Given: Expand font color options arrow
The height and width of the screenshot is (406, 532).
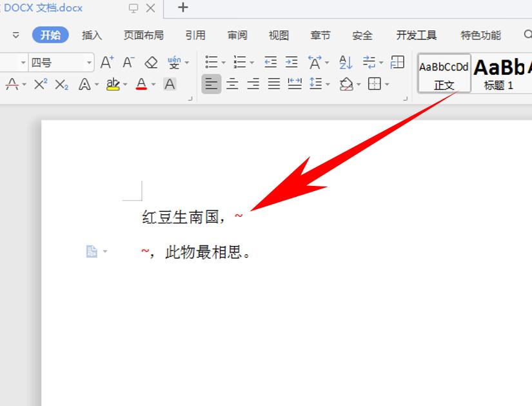Looking at the screenshot, I should 153,85.
